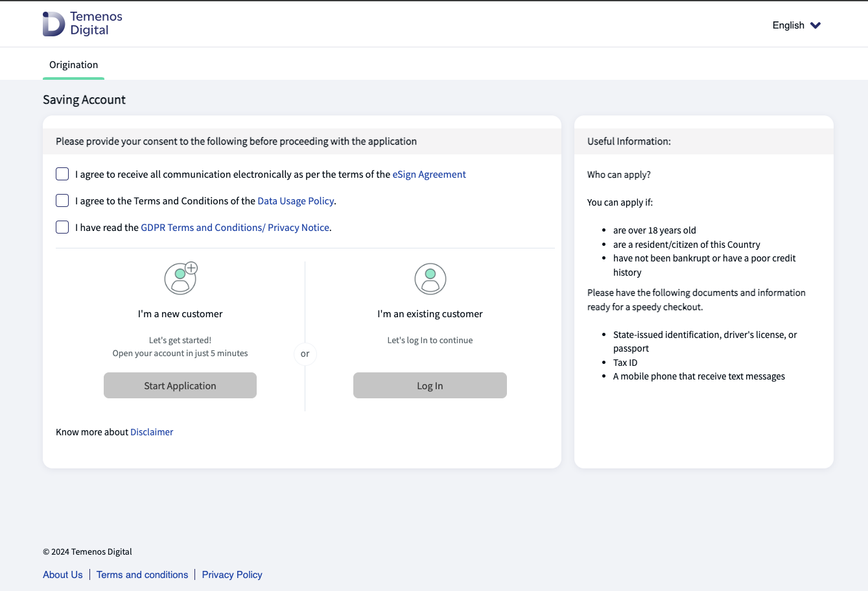The width and height of the screenshot is (868, 591).
Task: Open the eSign Agreement link
Action: [428, 175]
